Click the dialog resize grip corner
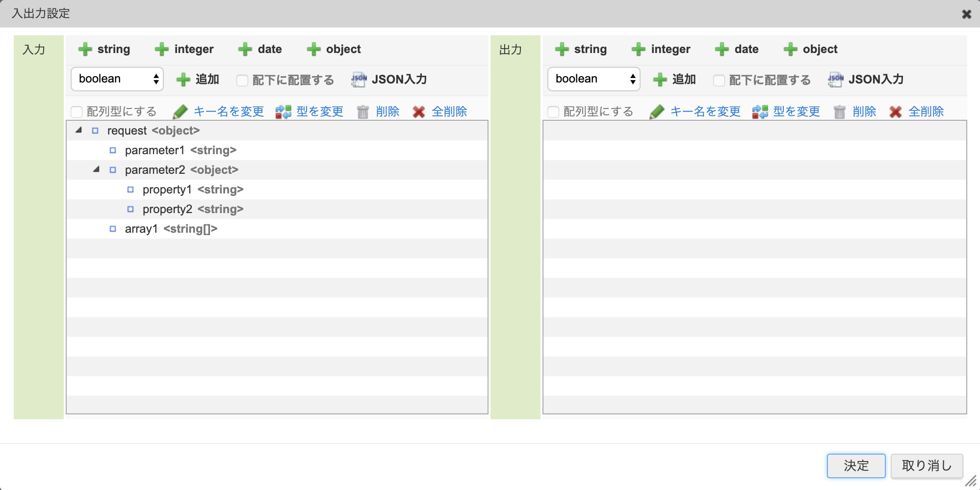This screenshot has height=490, width=980. (971, 481)
